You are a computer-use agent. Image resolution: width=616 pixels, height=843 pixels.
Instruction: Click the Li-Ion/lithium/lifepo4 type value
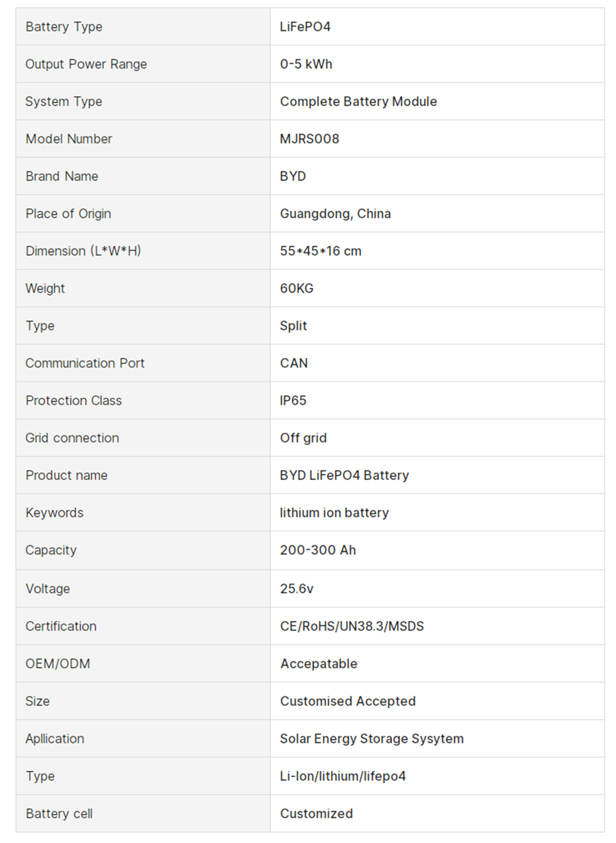click(x=342, y=776)
